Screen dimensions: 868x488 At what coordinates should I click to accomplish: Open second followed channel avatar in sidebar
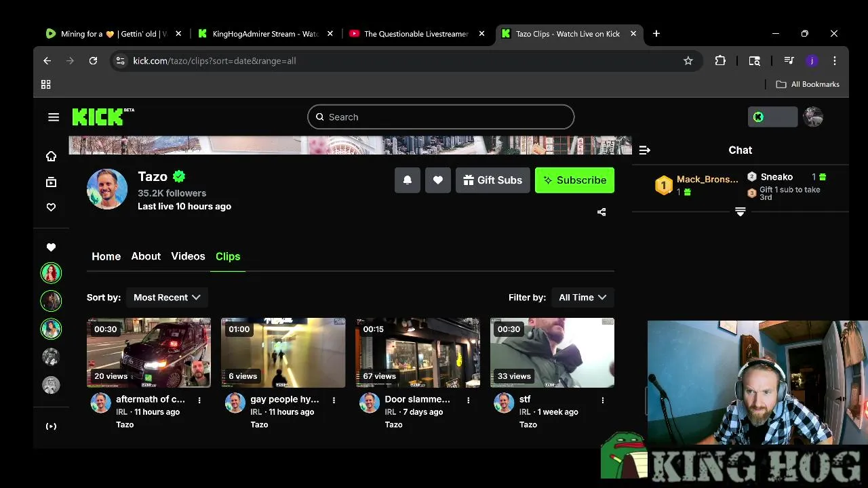pos(51,300)
